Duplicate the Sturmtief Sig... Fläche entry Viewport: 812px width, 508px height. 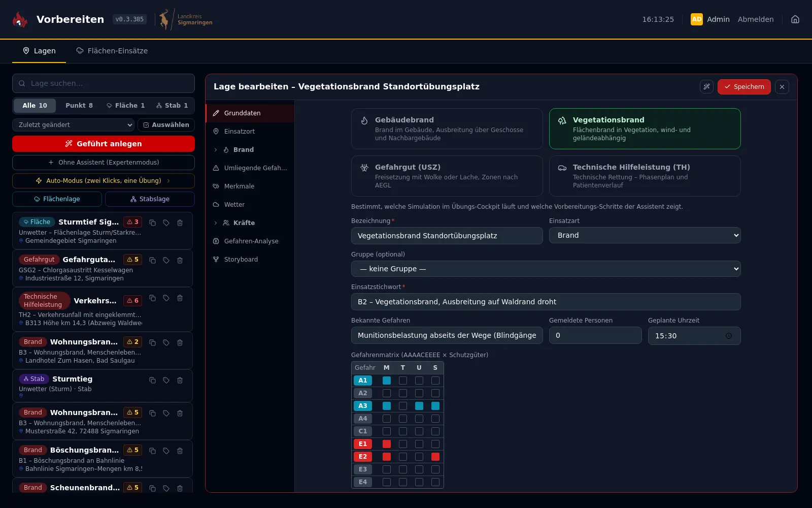click(152, 223)
